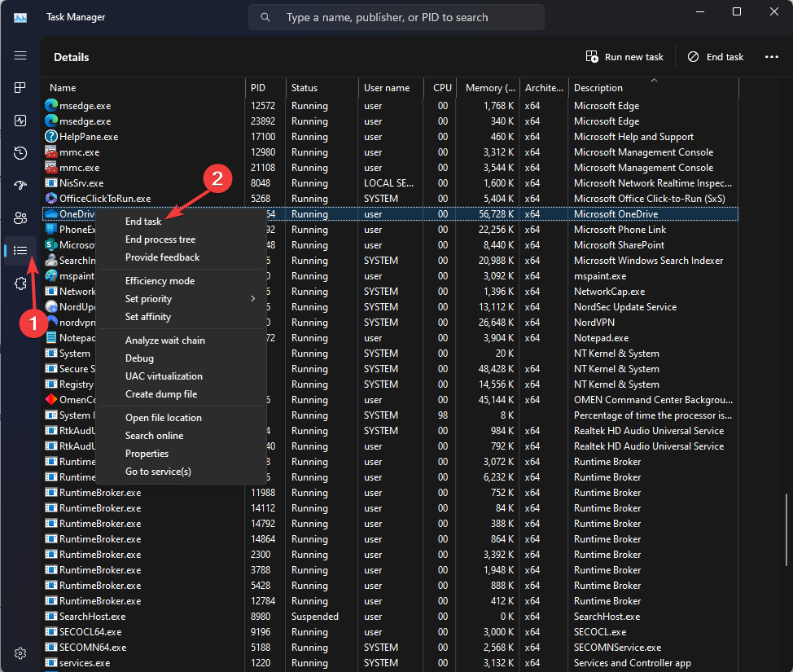This screenshot has height=672, width=793.
Task: Click the vertical scrollbar of the process list
Action: [x=786, y=529]
